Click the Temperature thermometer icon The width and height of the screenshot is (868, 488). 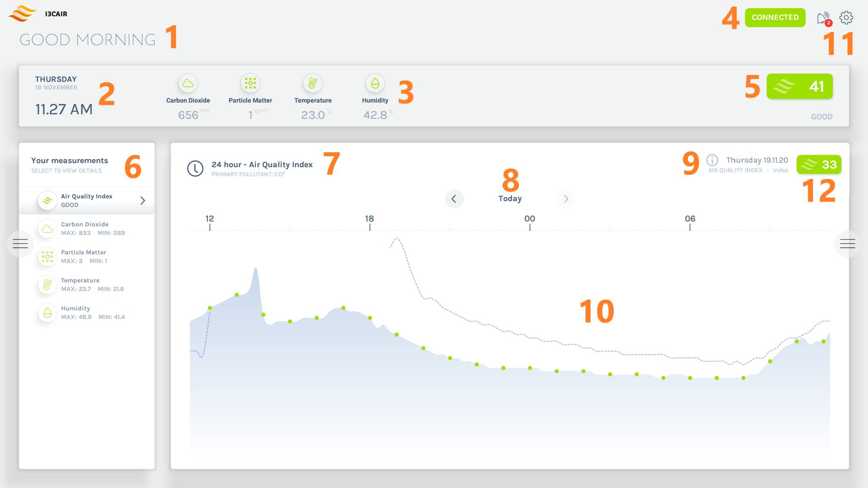click(x=312, y=83)
